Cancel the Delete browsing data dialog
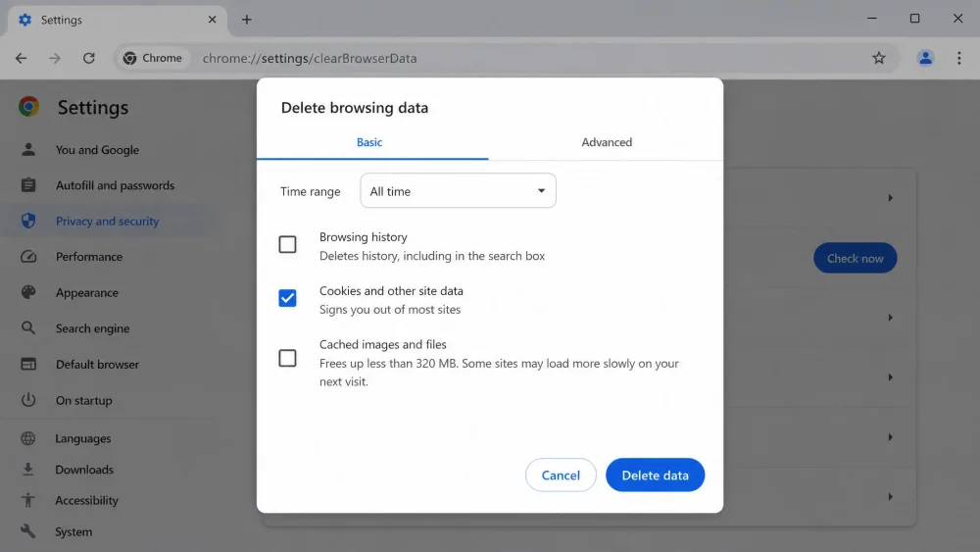This screenshot has height=552, width=980. click(561, 476)
